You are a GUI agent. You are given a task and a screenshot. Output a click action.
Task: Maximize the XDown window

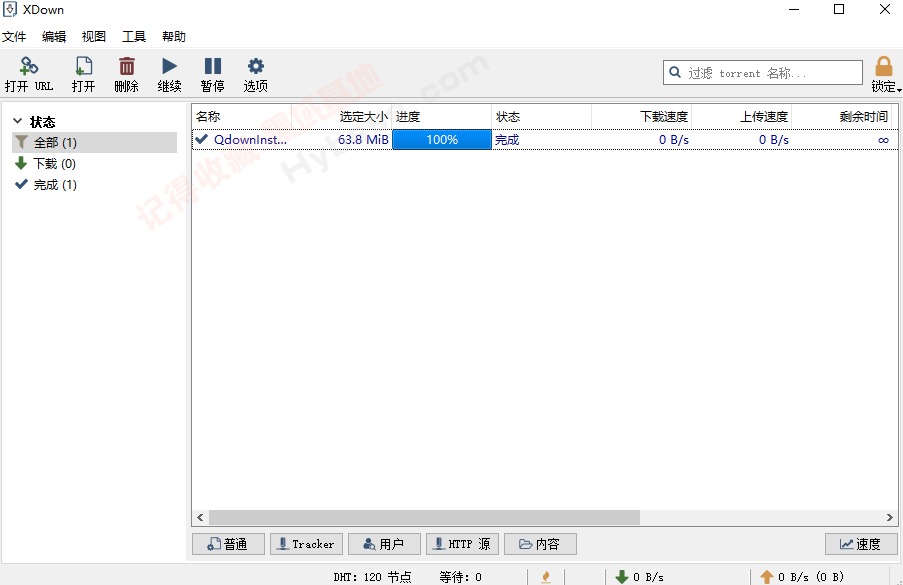pos(839,9)
